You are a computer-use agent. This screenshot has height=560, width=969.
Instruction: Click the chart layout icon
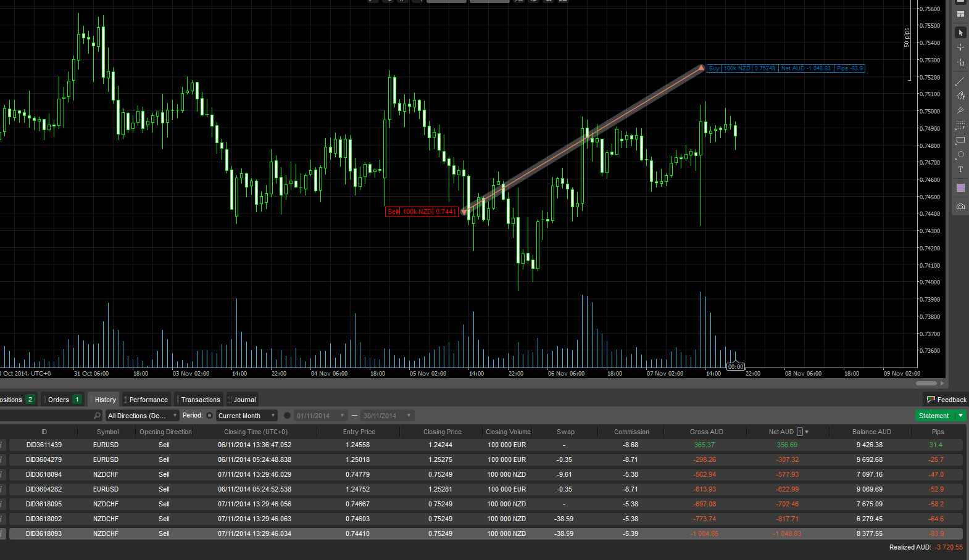[x=960, y=14]
